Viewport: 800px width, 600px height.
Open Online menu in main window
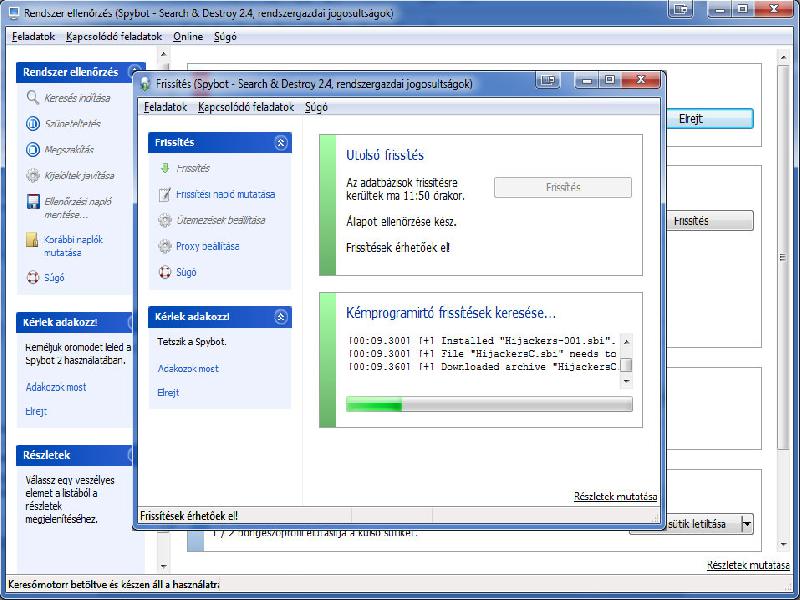coord(188,37)
